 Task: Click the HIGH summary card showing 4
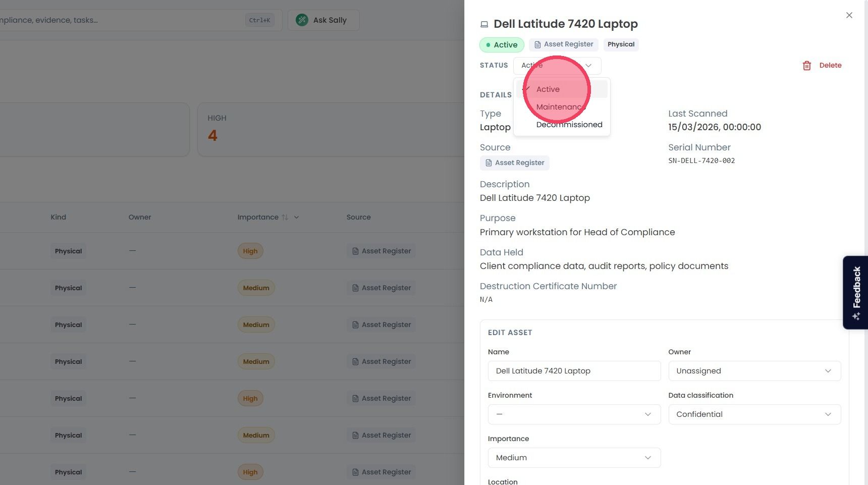(331, 130)
